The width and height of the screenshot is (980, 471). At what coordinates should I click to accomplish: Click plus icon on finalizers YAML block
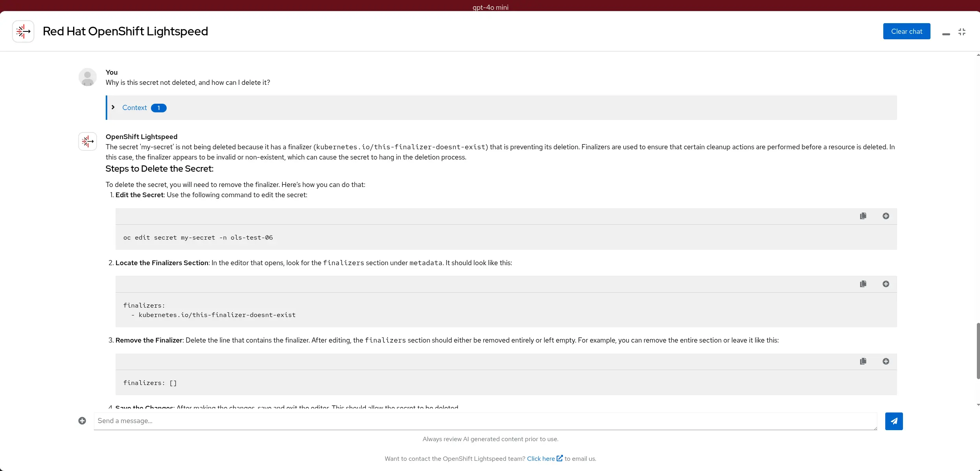(x=886, y=284)
